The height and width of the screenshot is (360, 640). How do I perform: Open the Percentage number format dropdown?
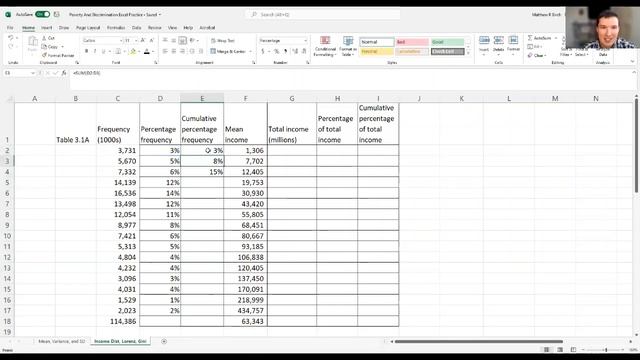pyautogui.click(x=305, y=41)
